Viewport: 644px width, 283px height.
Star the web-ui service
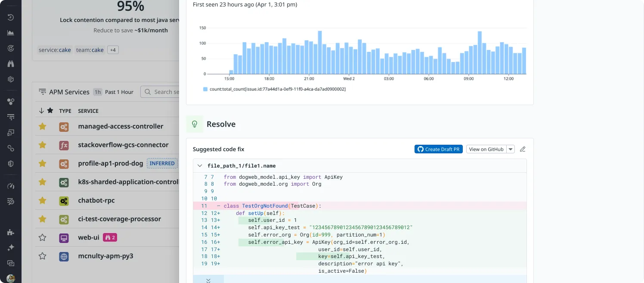pos(42,237)
